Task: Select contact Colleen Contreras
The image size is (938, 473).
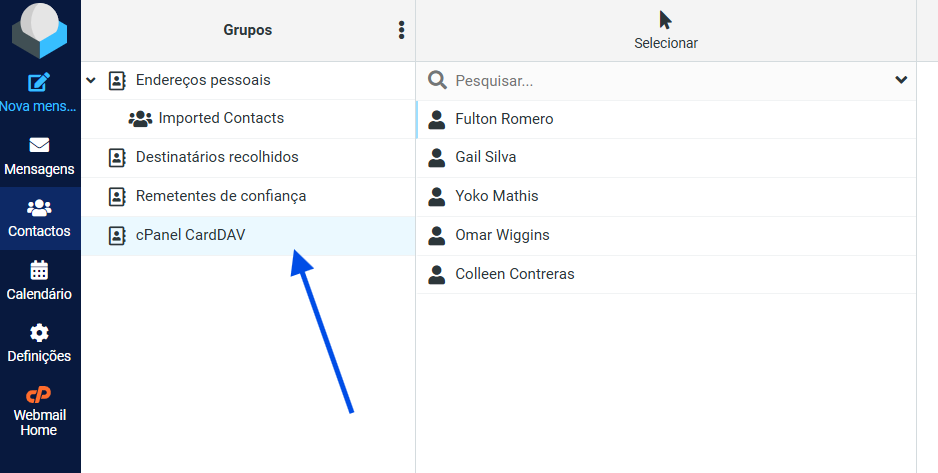Action: [x=514, y=274]
